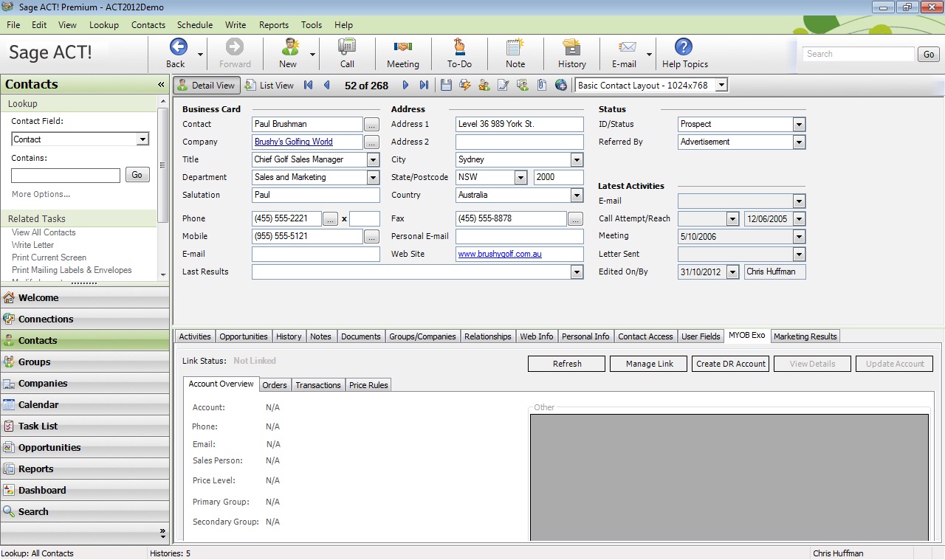
Task: Collapse the Contacts navigation pane
Action: pyautogui.click(x=161, y=85)
